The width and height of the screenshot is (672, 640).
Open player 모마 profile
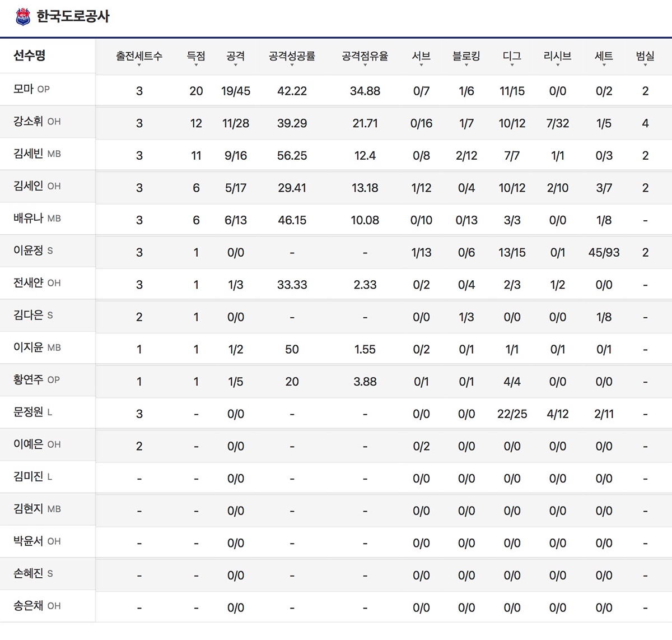point(24,89)
